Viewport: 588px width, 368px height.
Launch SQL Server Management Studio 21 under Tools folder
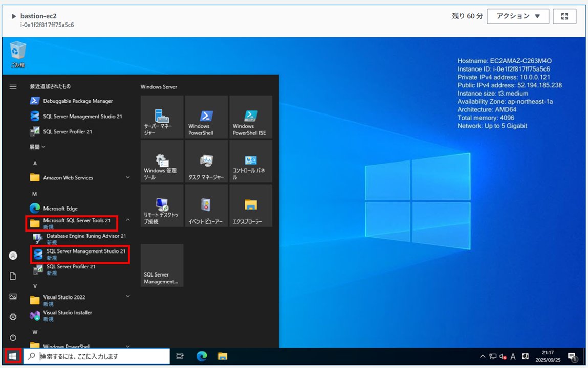click(80, 254)
